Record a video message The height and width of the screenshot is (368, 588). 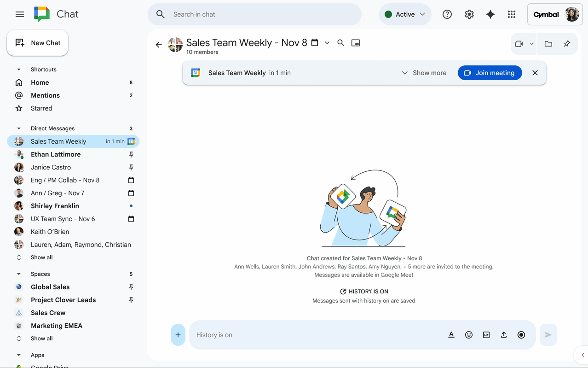pyautogui.click(x=521, y=335)
